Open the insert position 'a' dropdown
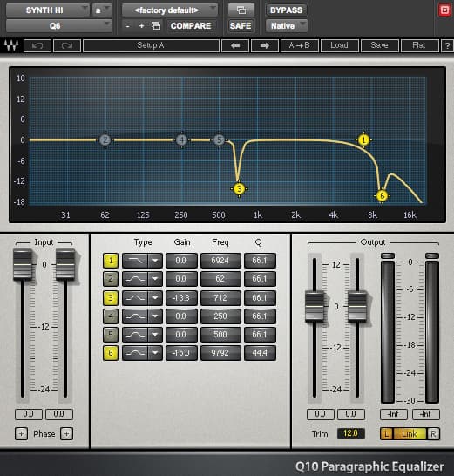The height and width of the screenshot is (476, 454). tap(102, 10)
